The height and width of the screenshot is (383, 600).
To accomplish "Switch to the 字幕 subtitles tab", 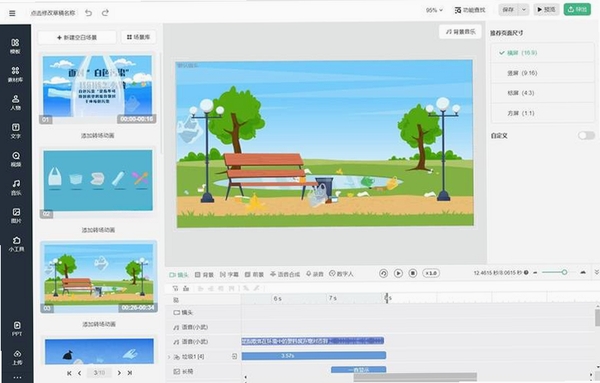I will 229,274.
